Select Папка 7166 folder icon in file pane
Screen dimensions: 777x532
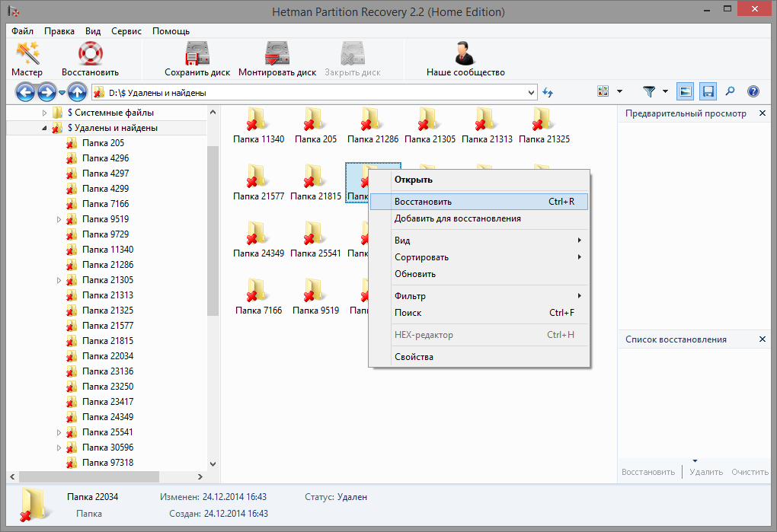[257, 289]
